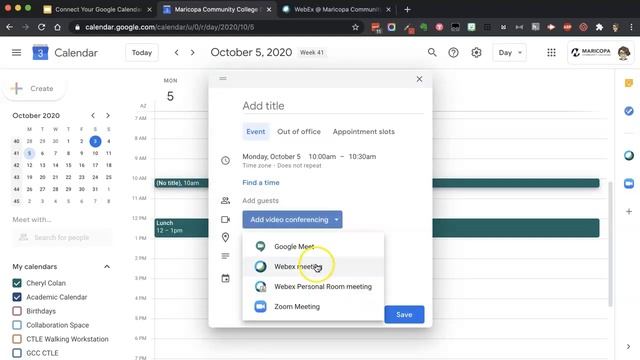Enable CTLE Walking Workstation checkbox
640x360 pixels.
[x=17, y=339]
